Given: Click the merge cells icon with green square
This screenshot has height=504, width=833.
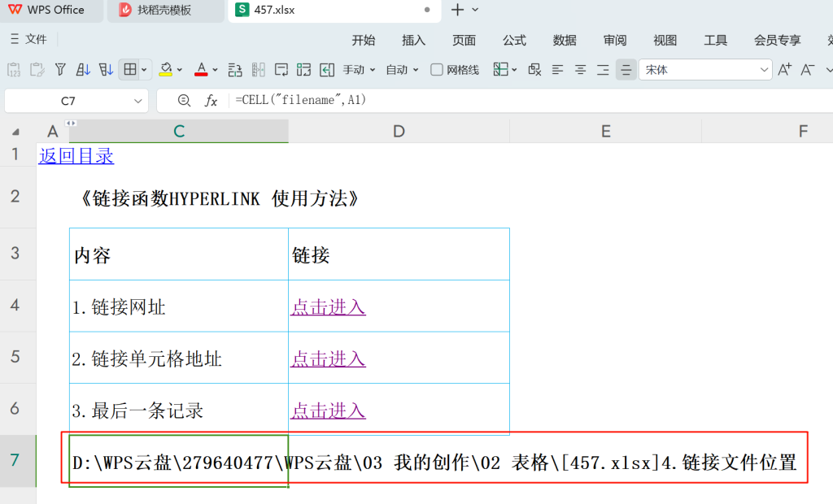Looking at the screenshot, I should (x=304, y=70).
